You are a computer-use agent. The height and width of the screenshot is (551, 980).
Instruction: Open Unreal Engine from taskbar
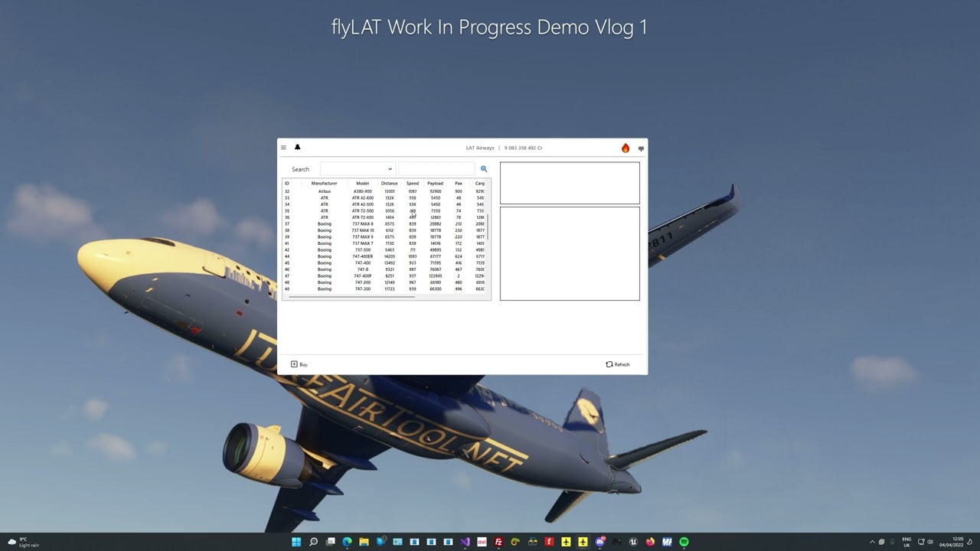(633, 542)
